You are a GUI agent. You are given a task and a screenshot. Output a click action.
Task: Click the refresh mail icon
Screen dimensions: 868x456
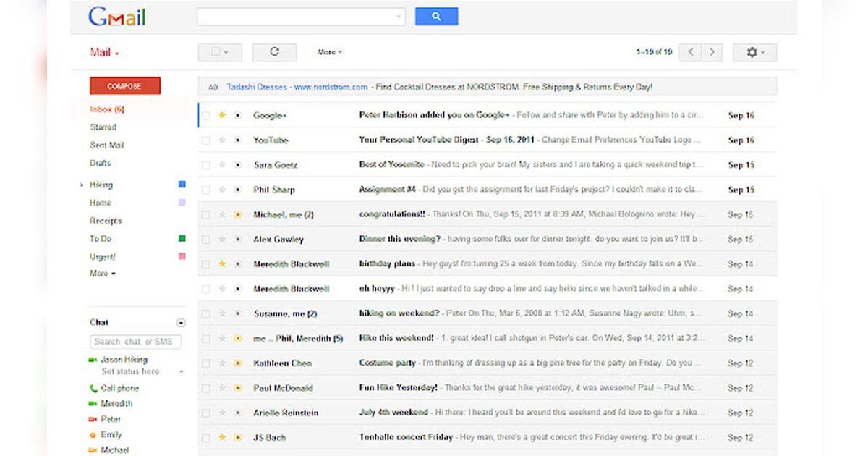pos(274,52)
